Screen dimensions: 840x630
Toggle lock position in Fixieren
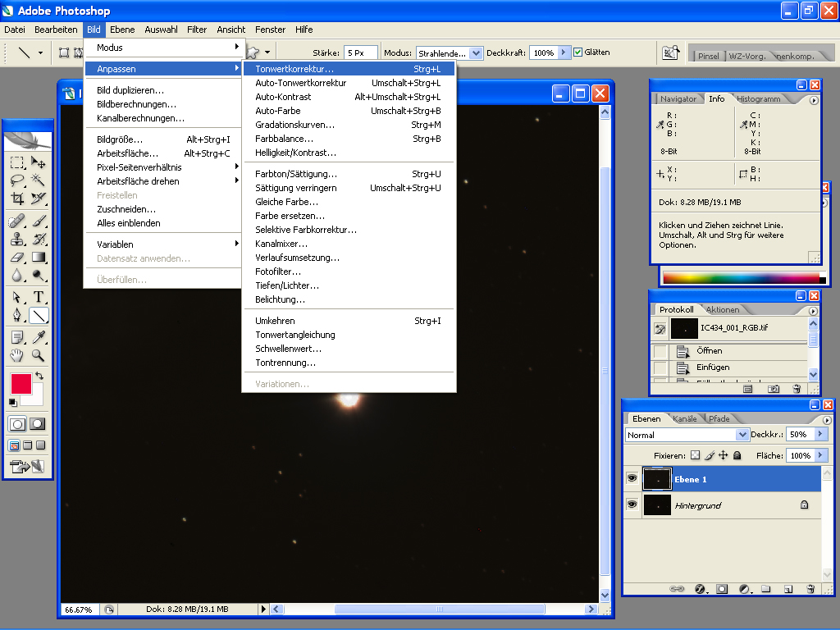724,455
